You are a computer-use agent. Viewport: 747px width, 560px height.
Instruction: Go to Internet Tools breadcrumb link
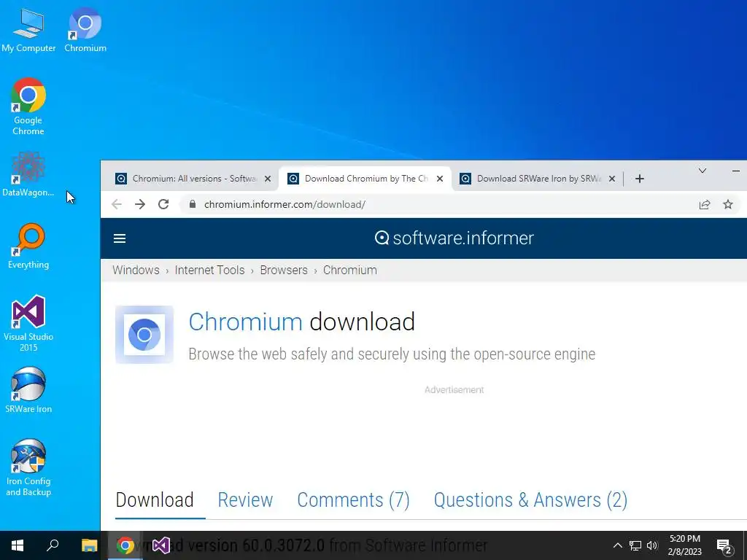tap(209, 270)
